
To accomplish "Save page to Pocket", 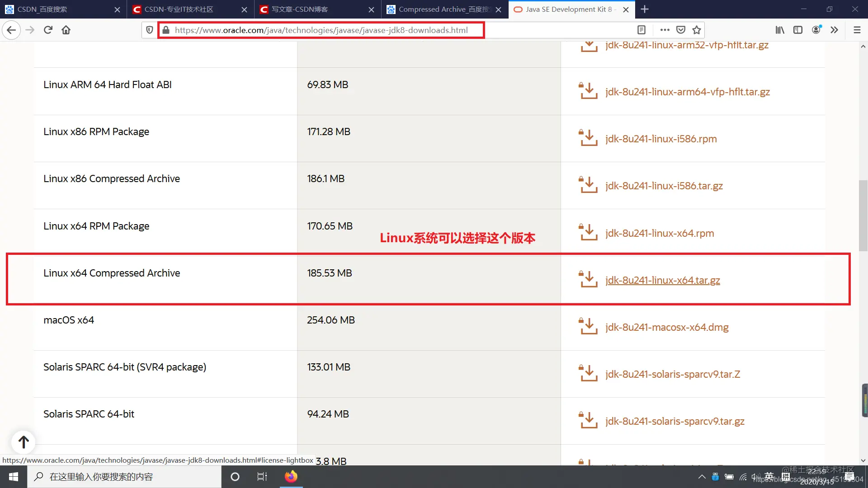I will [681, 30].
